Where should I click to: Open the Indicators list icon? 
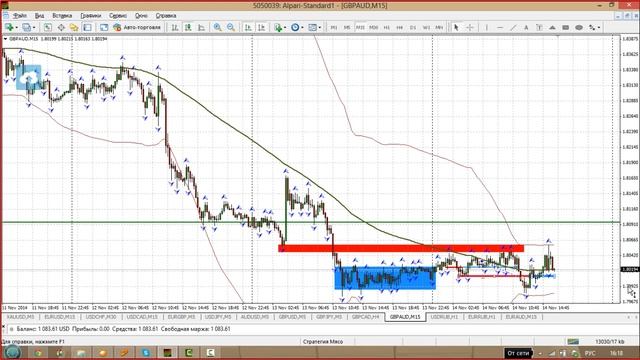click(x=278, y=27)
